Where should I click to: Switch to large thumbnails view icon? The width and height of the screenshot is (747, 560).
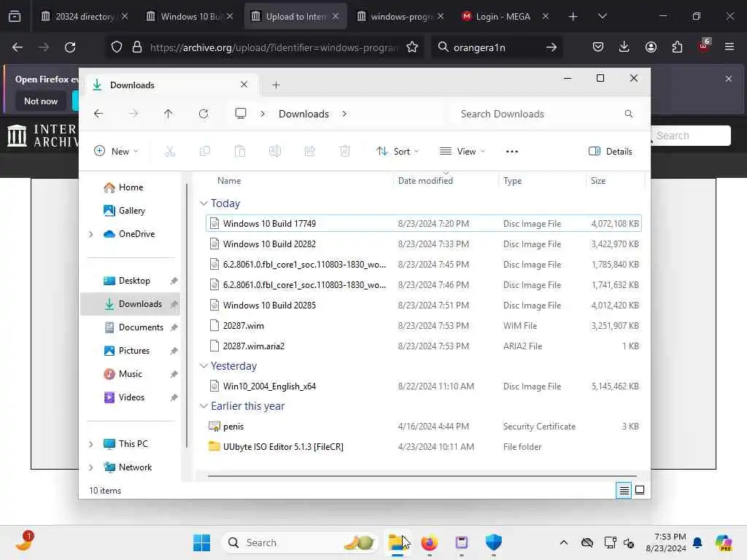pos(640,490)
